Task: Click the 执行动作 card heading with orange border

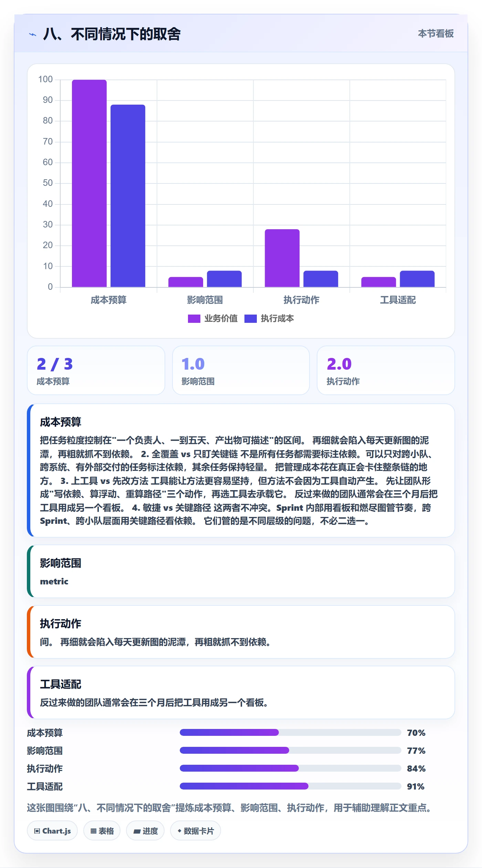Action: pyautogui.click(x=61, y=624)
